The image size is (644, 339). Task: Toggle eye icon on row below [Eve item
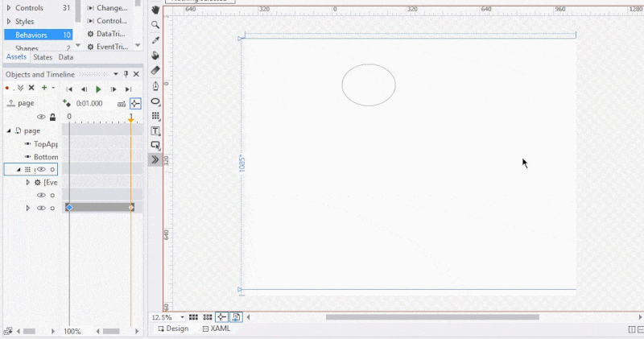coord(41,195)
